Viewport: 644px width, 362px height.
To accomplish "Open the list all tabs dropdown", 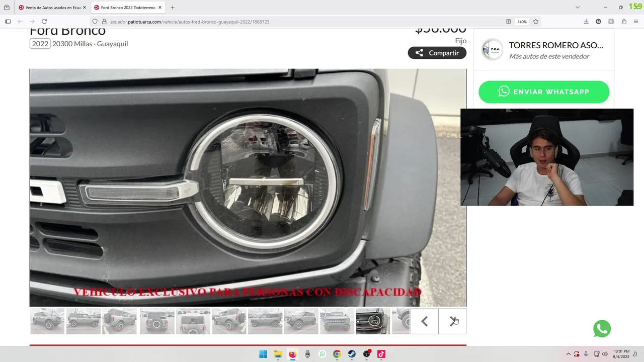I will (x=577, y=8).
